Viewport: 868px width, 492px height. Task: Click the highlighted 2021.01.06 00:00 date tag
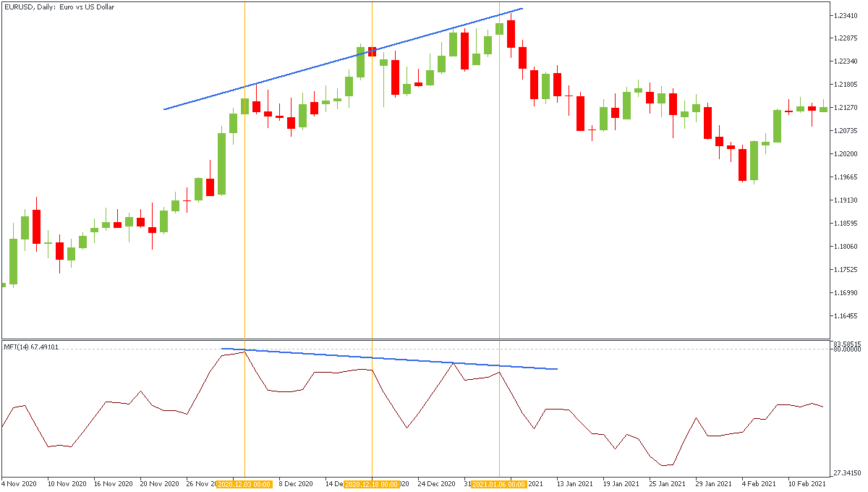click(499, 483)
